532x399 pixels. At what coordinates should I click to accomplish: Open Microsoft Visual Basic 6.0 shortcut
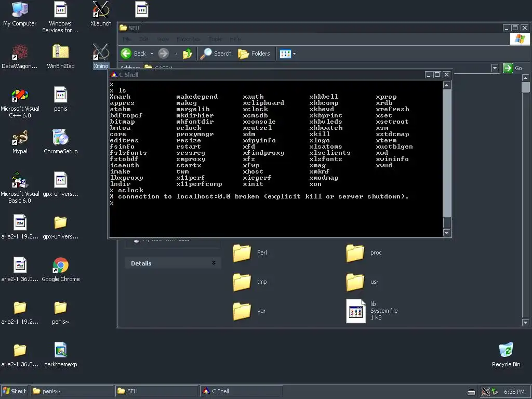tap(20, 188)
